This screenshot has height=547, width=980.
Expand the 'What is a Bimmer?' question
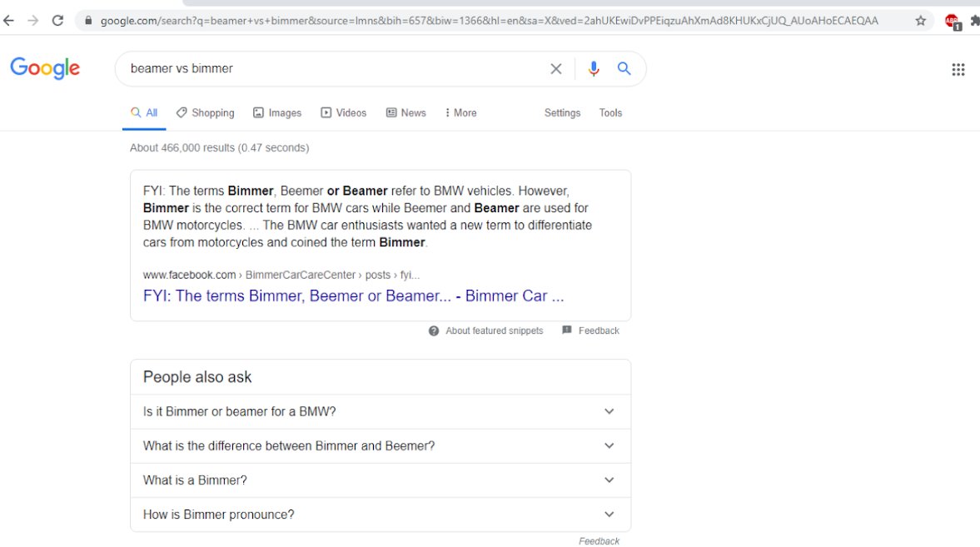point(381,480)
